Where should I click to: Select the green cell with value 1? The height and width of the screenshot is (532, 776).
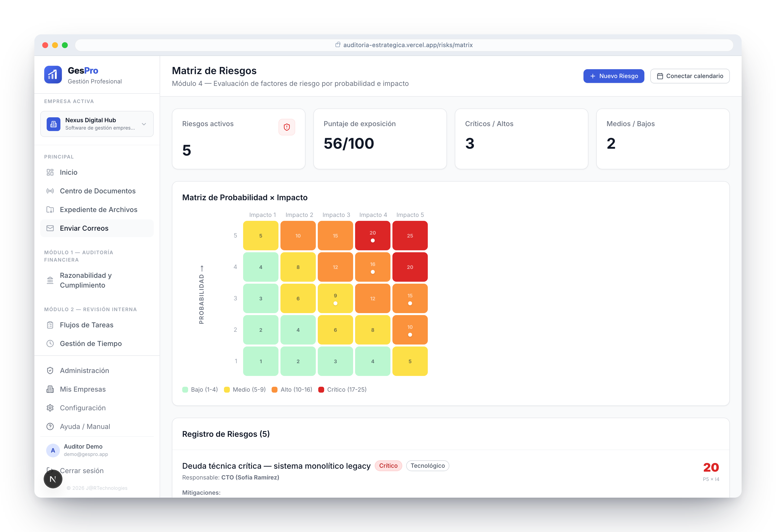pos(261,361)
